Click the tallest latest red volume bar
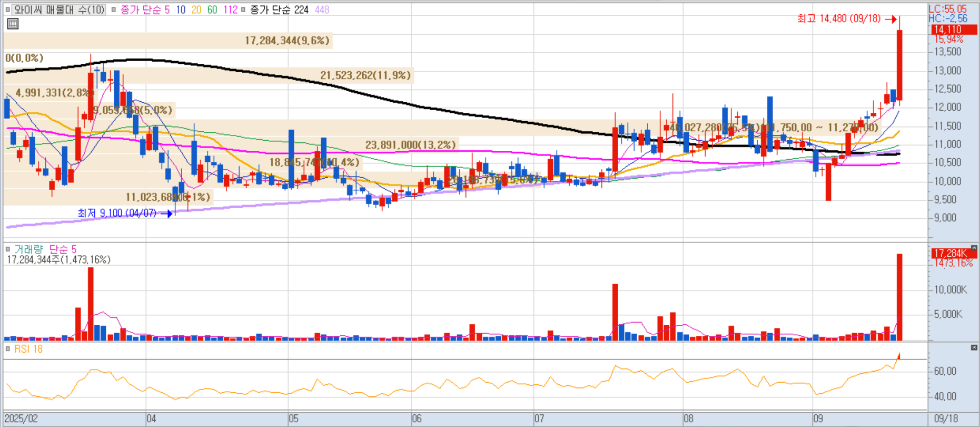The height and width of the screenshot is (427, 980). click(899, 297)
